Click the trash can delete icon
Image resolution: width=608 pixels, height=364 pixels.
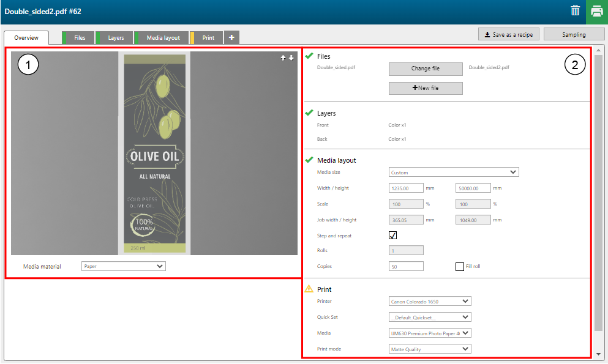(x=575, y=10)
